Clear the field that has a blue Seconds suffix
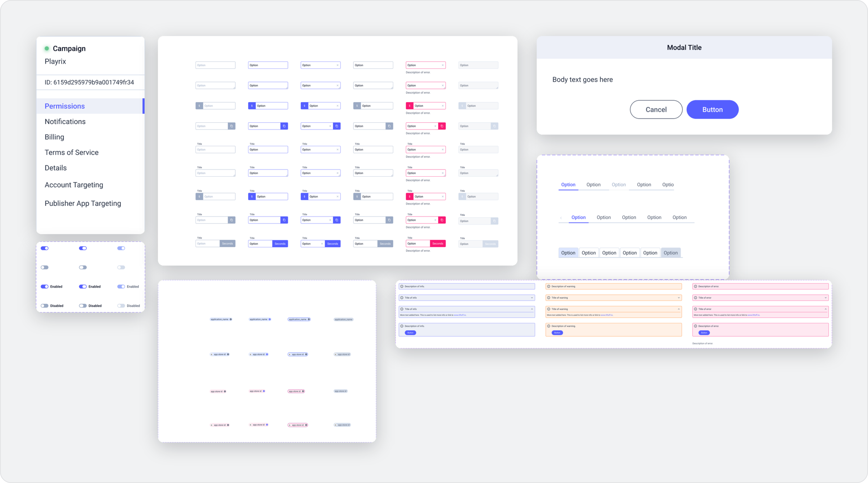The width and height of the screenshot is (868, 483). 322,244
